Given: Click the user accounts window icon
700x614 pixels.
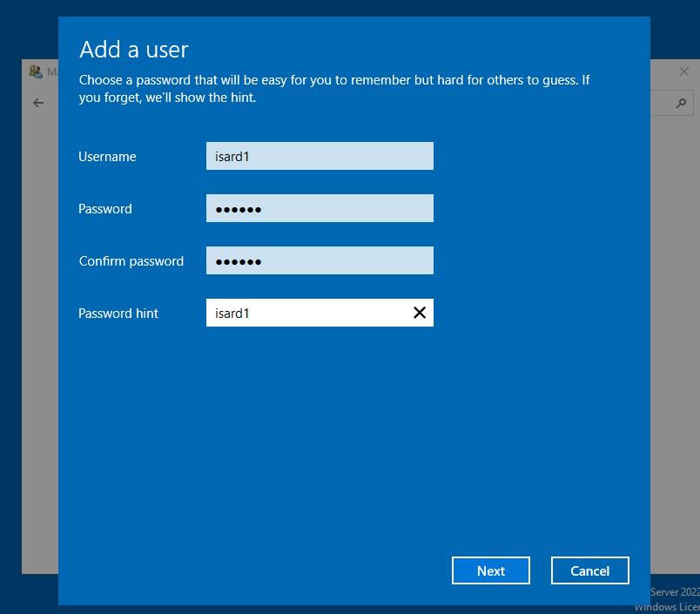Looking at the screenshot, I should [36, 71].
